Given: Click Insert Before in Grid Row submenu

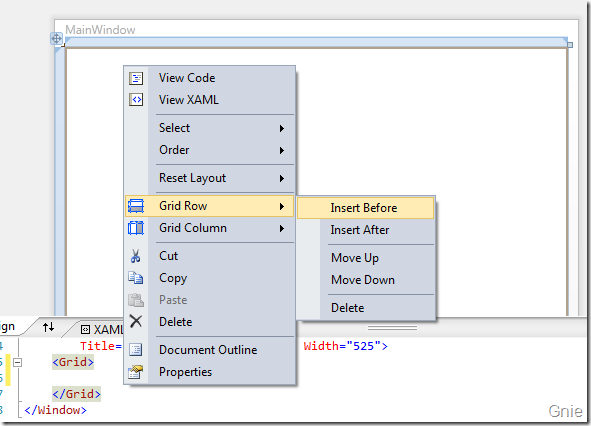Looking at the screenshot, I should pos(365,208).
